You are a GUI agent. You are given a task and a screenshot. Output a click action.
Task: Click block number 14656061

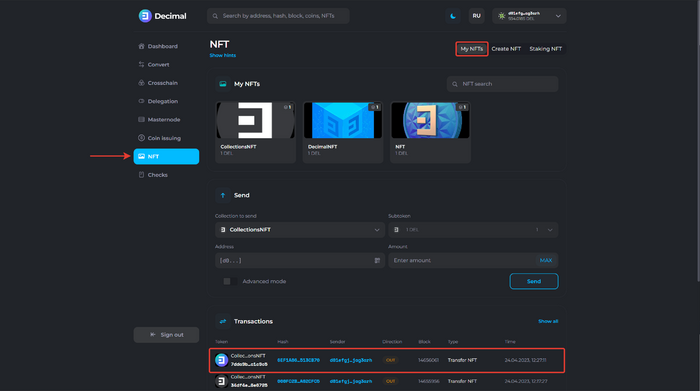tap(428, 360)
